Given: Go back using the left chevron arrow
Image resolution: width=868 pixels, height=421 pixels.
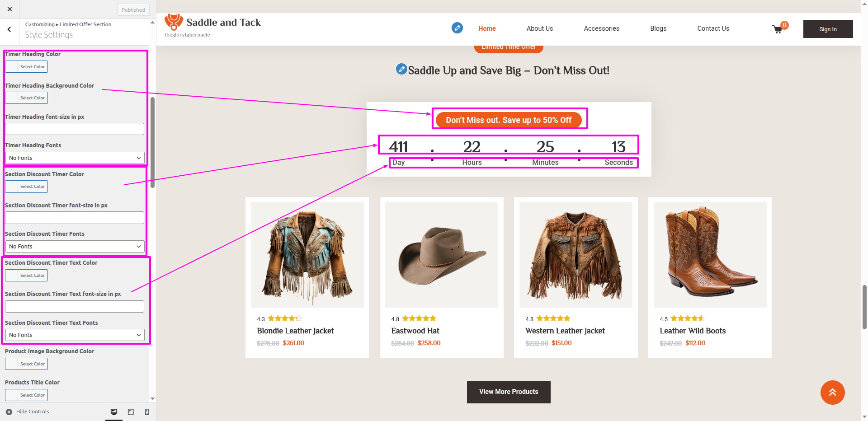Looking at the screenshot, I should click(x=9, y=29).
